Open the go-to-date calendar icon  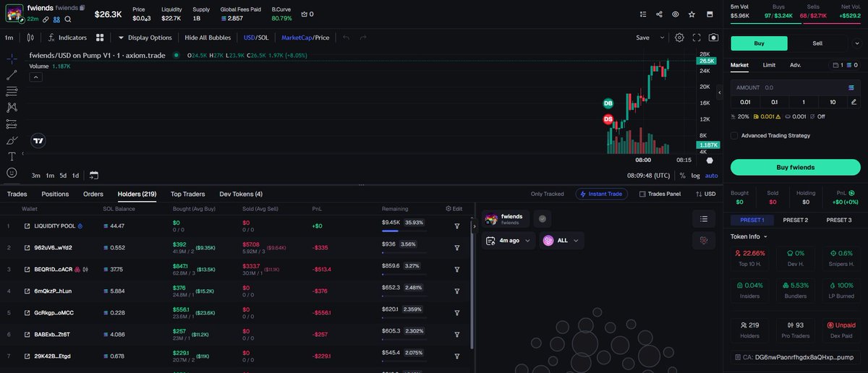point(94,175)
